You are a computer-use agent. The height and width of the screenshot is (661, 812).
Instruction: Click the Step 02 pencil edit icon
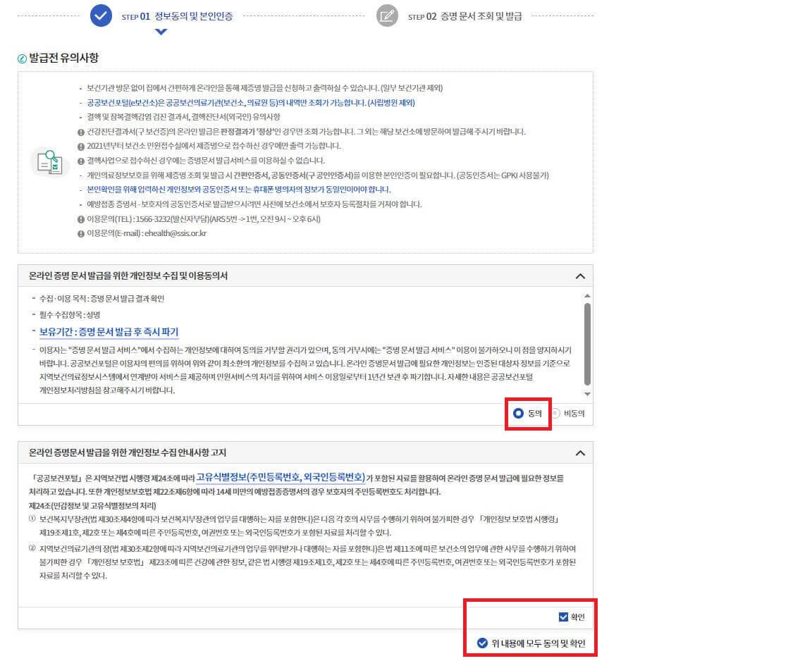(387, 16)
